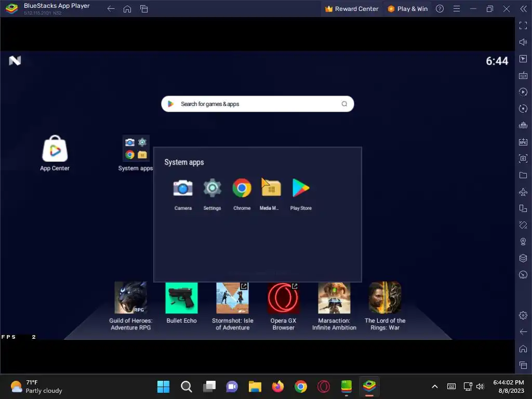Click the Install APK icon
Screen dimensions: 532x399
click(523, 142)
